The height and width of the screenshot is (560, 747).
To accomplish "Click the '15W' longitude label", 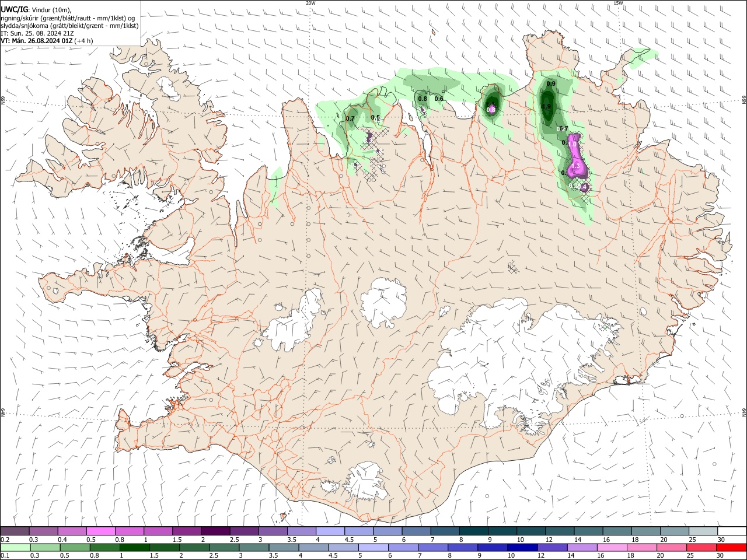I will 618,3.
